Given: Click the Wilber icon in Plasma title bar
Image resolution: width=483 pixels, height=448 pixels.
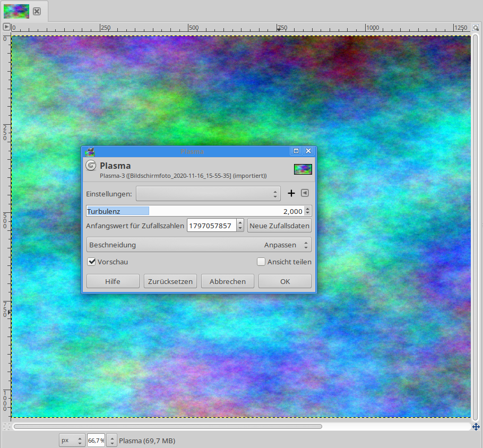Looking at the screenshot, I should [90, 152].
